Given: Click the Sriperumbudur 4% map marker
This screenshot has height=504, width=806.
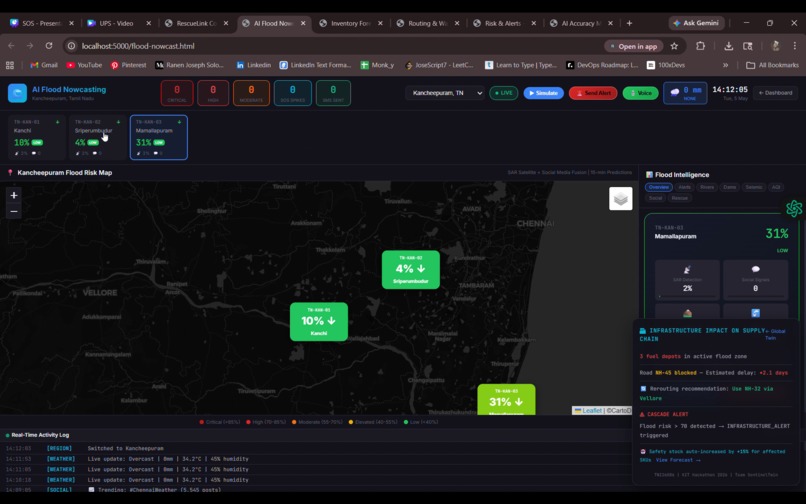Looking at the screenshot, I should coord(411,269).
